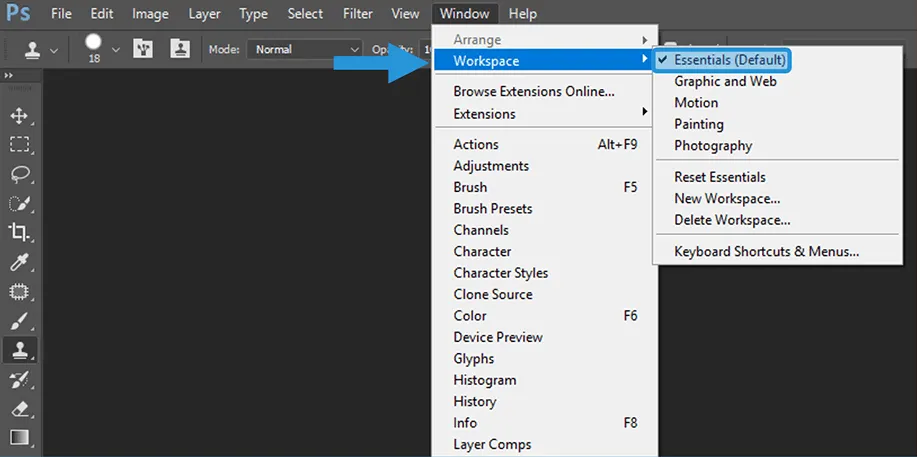Toggle the Brush panel icon in options bar

click(x=143, y=49)
